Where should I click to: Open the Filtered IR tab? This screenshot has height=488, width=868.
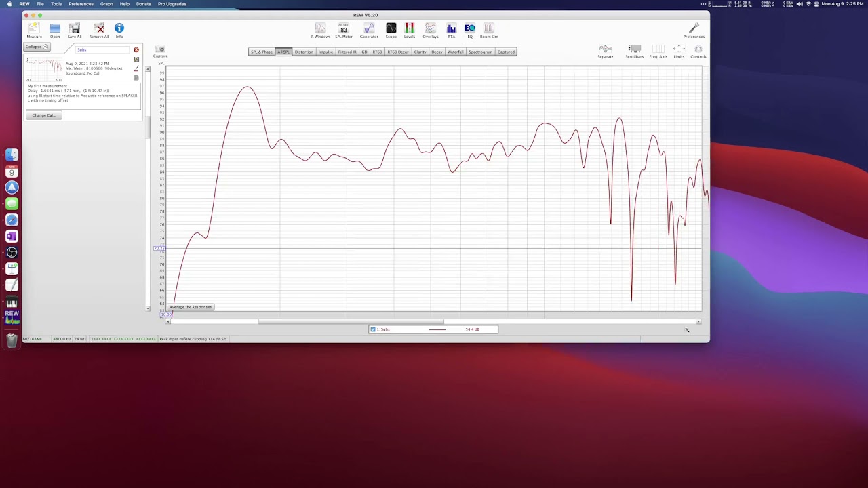click(347, 52)
